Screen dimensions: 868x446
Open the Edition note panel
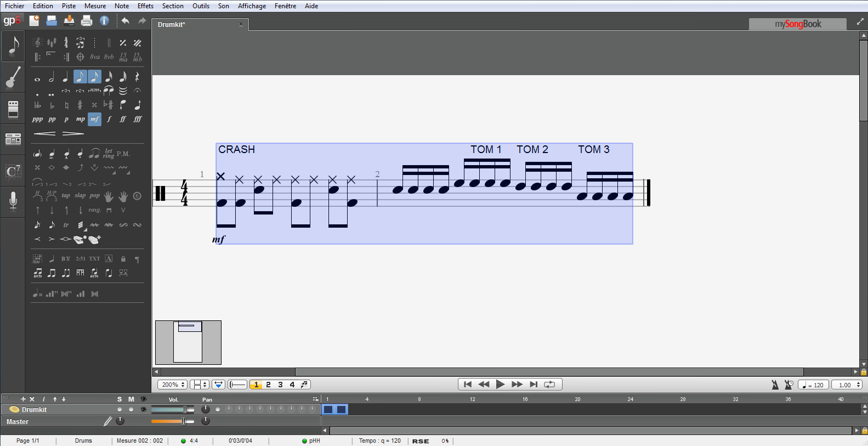[13, 46]
